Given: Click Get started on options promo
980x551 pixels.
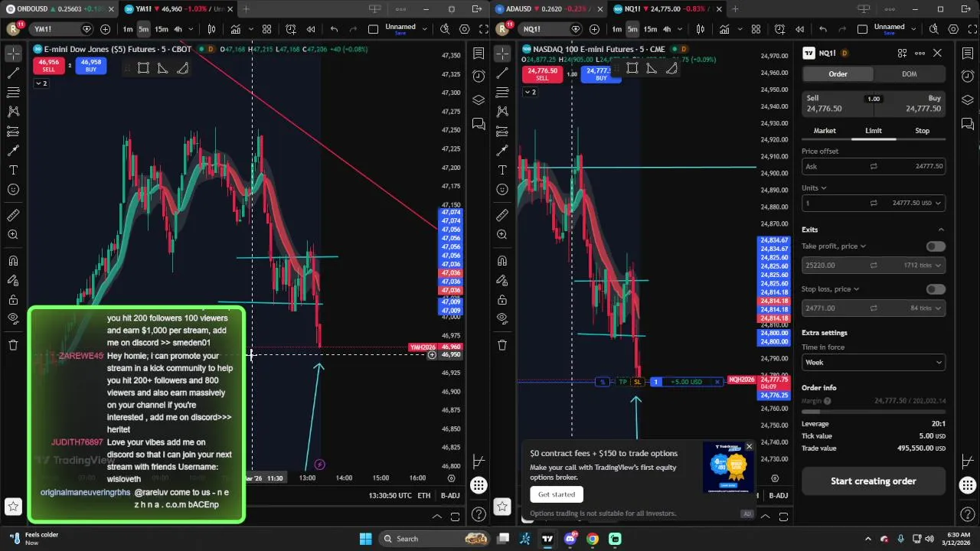Looking at the screenshot, I should click(x=557, y=494).
